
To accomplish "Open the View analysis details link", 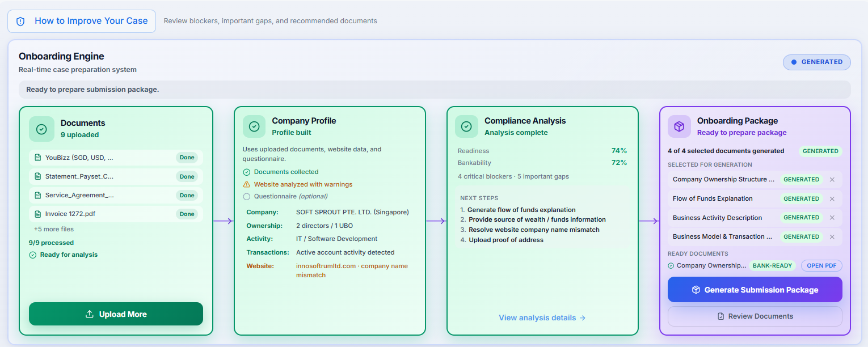I will coord(542,318).
